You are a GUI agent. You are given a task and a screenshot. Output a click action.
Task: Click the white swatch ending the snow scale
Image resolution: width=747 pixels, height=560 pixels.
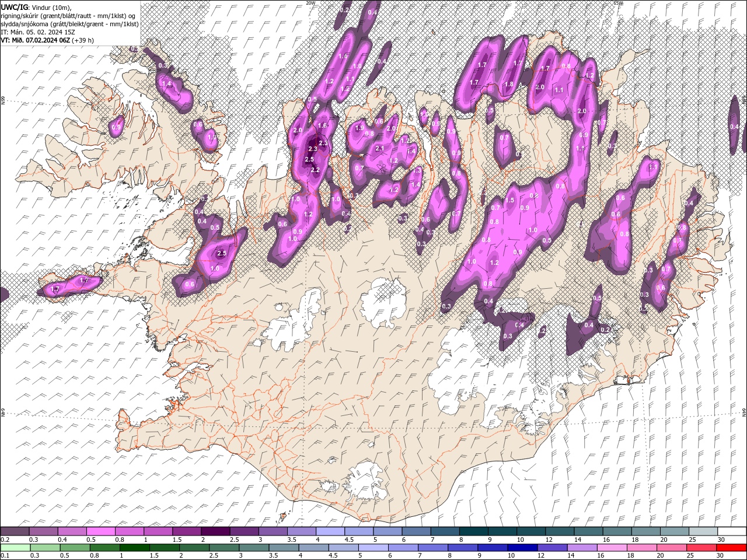[732, 531]
